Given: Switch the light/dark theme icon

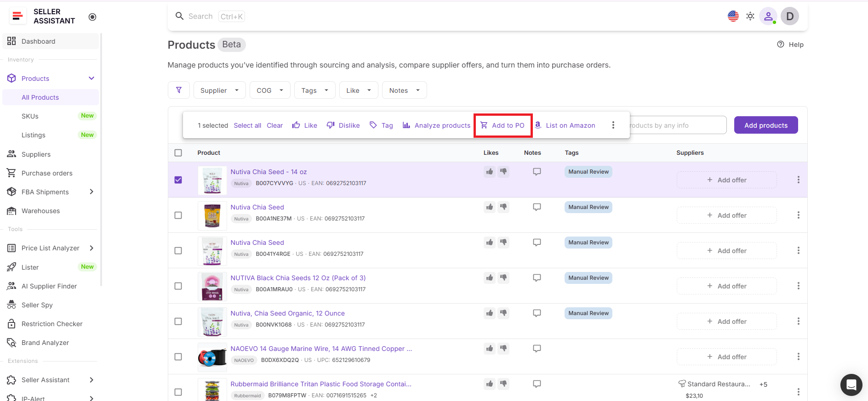Looking at the screenshot, I should coord(750,16).
